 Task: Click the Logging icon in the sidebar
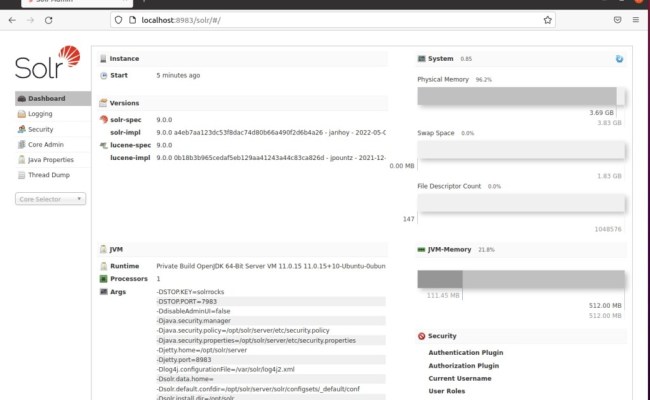[x=22, y=114]
